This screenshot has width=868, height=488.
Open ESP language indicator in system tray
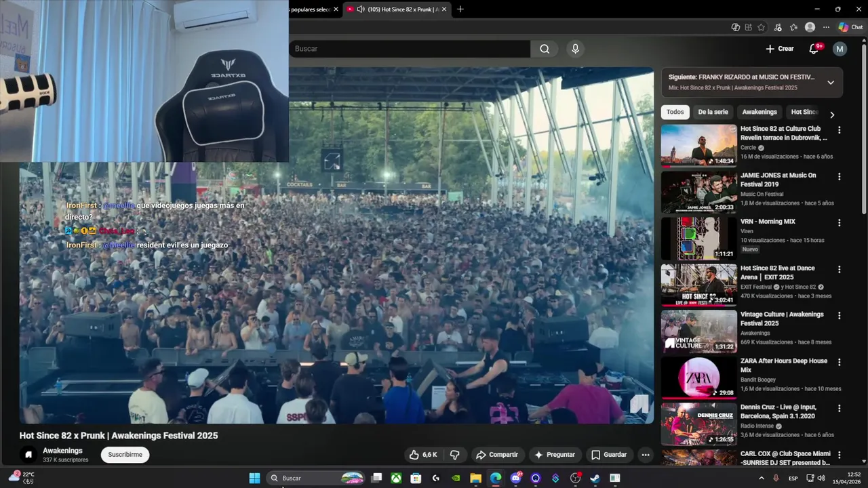coord(793,479)
